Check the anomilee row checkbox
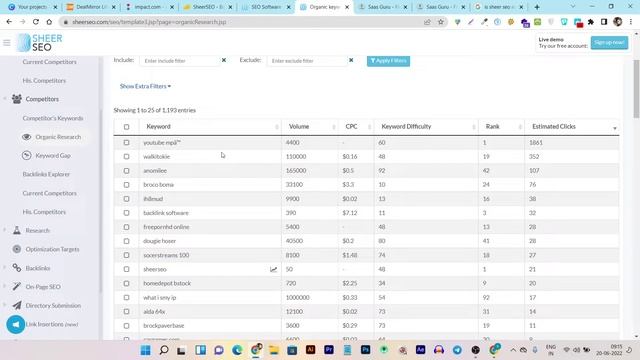Screen dimensions: 640x360 [127, 171]
